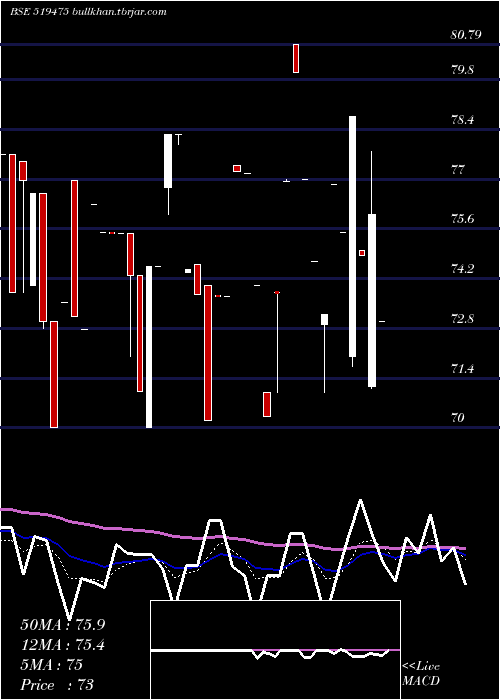Click the 12MA : 75.4 readout

point(62,645)
